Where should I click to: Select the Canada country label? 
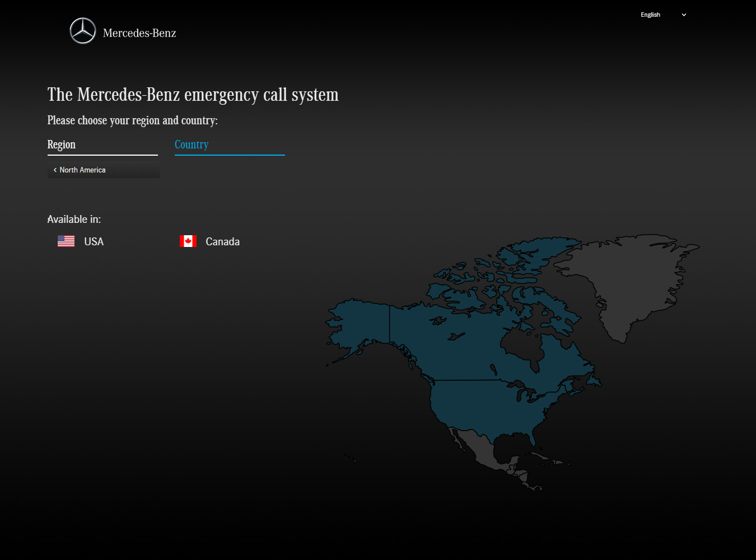pyautogui.click(x=222, y=242)
